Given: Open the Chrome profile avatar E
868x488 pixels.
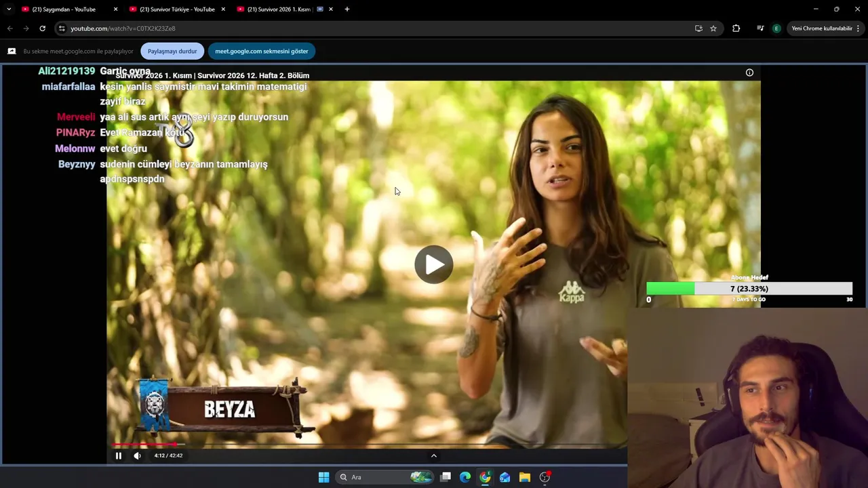Looking at the screenshot, I should point(776,28).
